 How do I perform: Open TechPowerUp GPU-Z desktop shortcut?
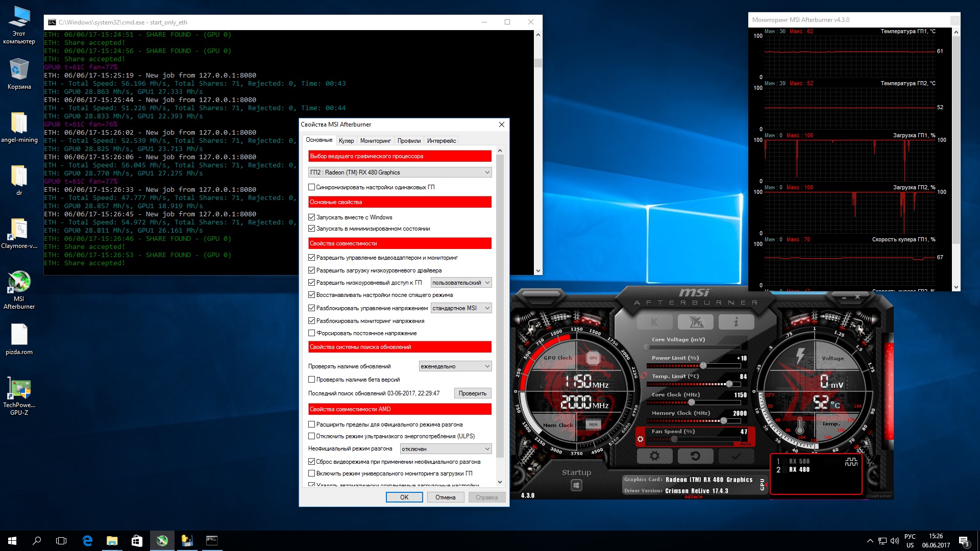click(x=19, y=396)
